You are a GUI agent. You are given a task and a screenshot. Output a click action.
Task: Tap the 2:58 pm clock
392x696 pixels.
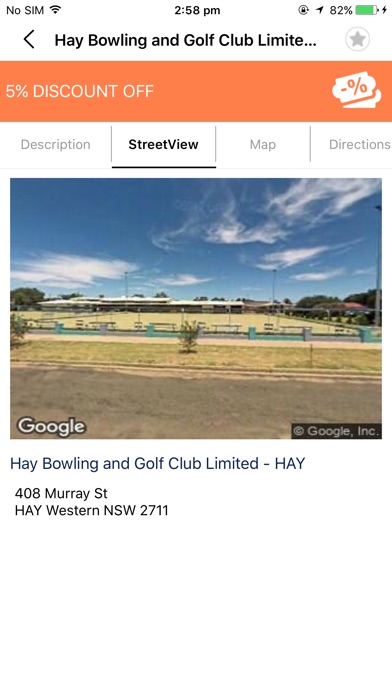[197, 10]
